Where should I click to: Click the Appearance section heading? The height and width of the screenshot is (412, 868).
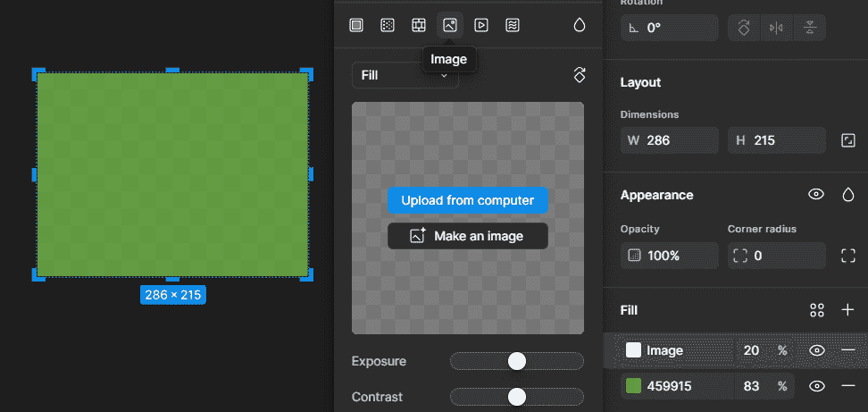656,195
